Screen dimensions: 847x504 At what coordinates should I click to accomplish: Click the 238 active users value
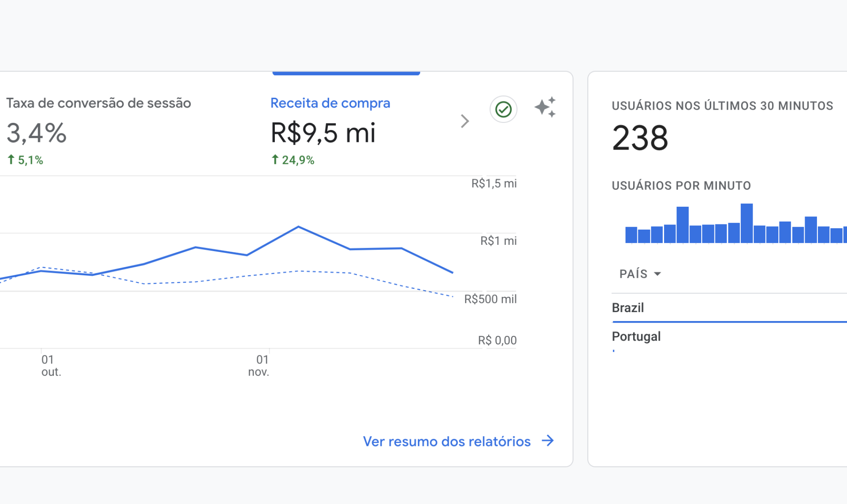pos(640,138)
